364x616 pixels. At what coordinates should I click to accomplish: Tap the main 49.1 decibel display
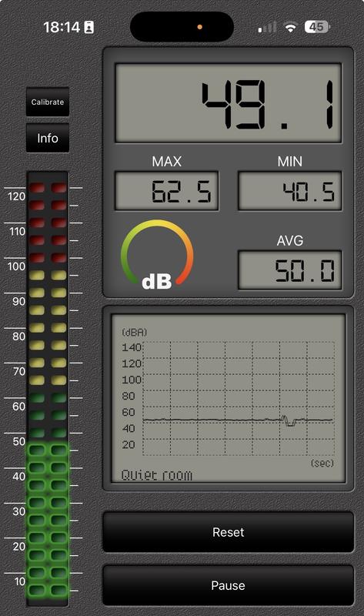tap(228, 103)
